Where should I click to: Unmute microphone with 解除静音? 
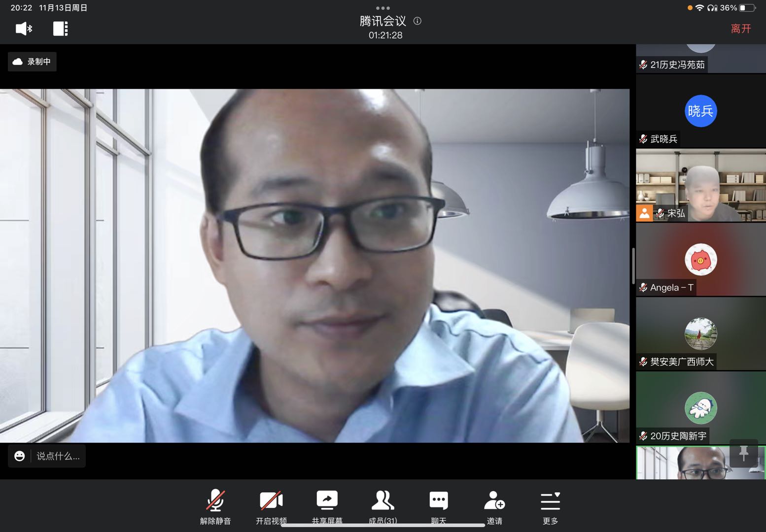[215, 506]
